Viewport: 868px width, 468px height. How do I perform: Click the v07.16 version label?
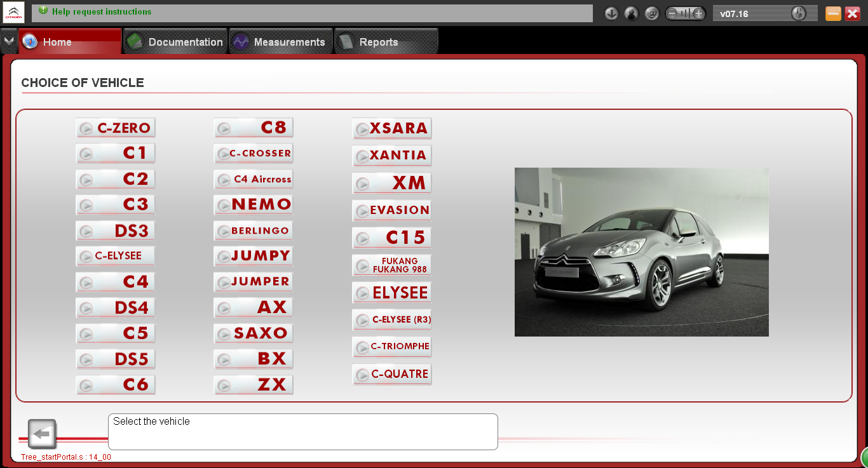tap(734, 13)
